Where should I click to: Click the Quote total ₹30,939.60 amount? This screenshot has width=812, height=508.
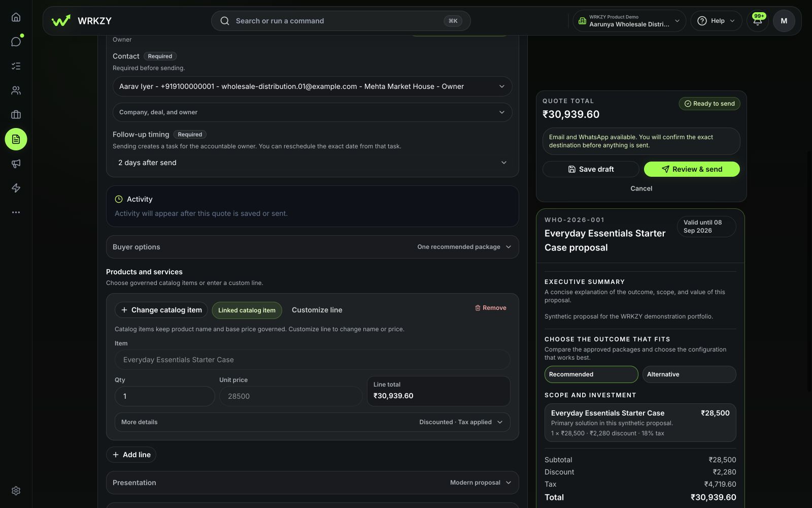[x=571, y=114]
